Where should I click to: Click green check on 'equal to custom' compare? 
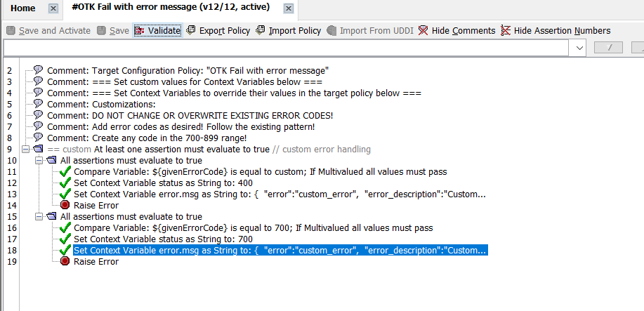coord(65,171)
